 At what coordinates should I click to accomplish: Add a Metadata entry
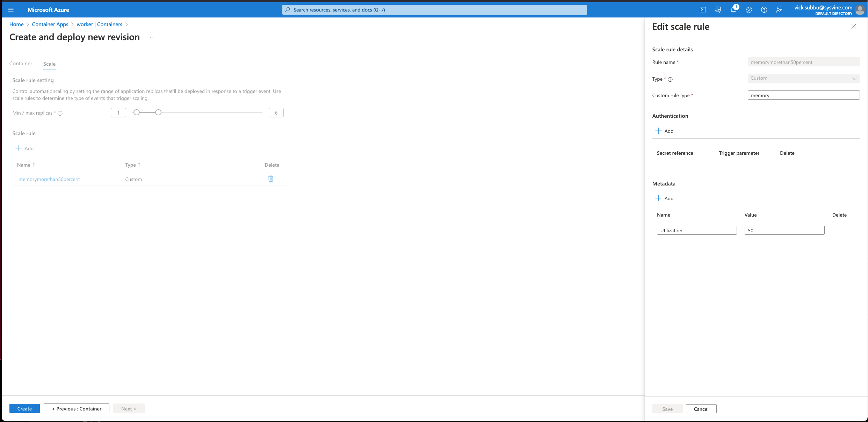pos(664,198)
